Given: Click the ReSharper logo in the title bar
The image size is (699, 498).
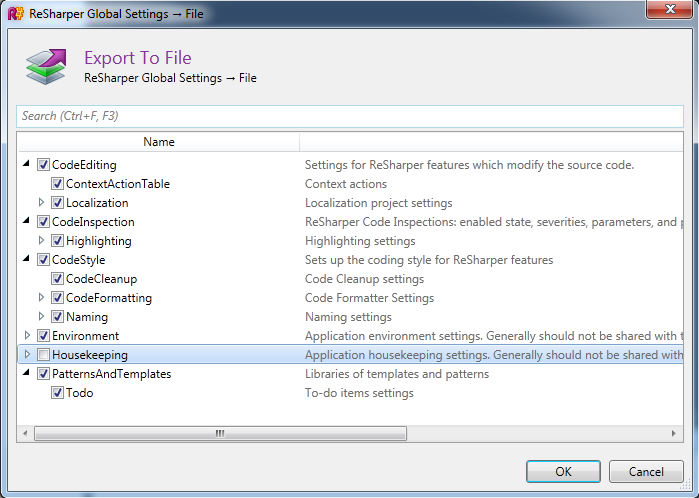Looking at the screenshot, I should click(x=16, y=13).
